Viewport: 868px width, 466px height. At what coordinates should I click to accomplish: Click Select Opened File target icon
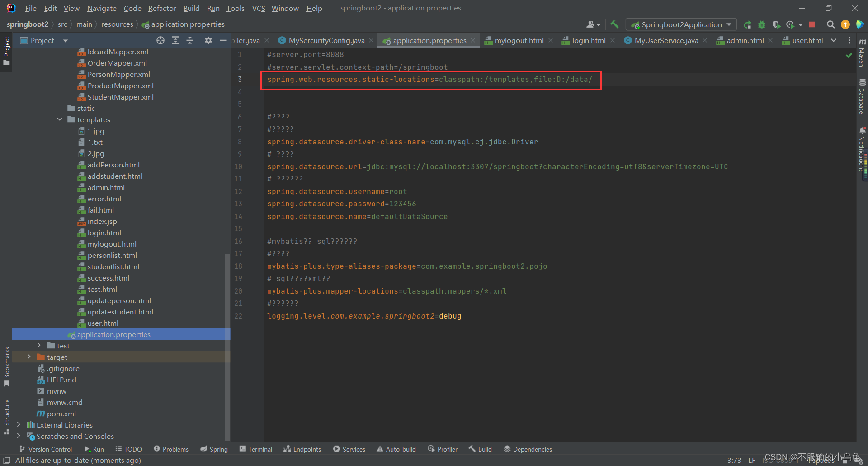coord(160,40)
